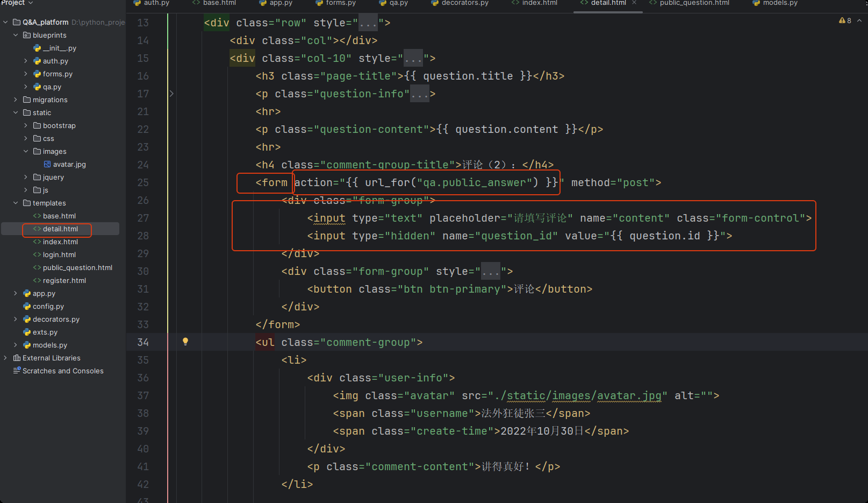
Task: Click the css folder icon
Action: tap(37, 138)
